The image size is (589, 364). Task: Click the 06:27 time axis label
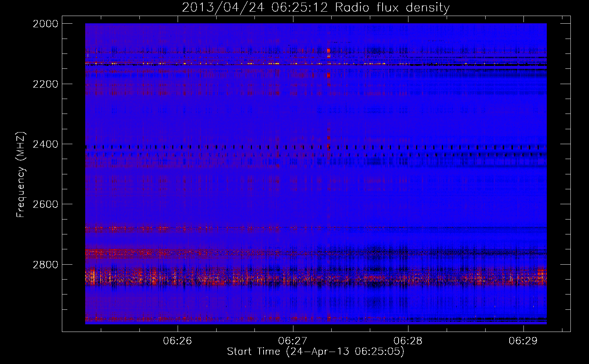pyautogui.click(x=293, y=341)
